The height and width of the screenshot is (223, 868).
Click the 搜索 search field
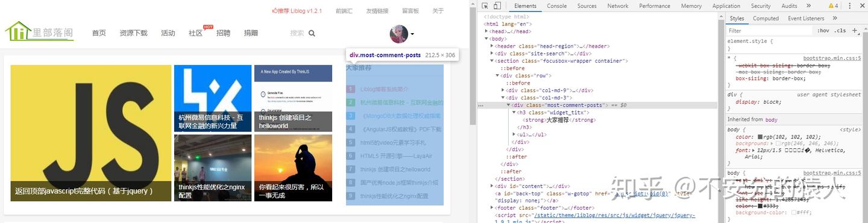pos(297,33)
